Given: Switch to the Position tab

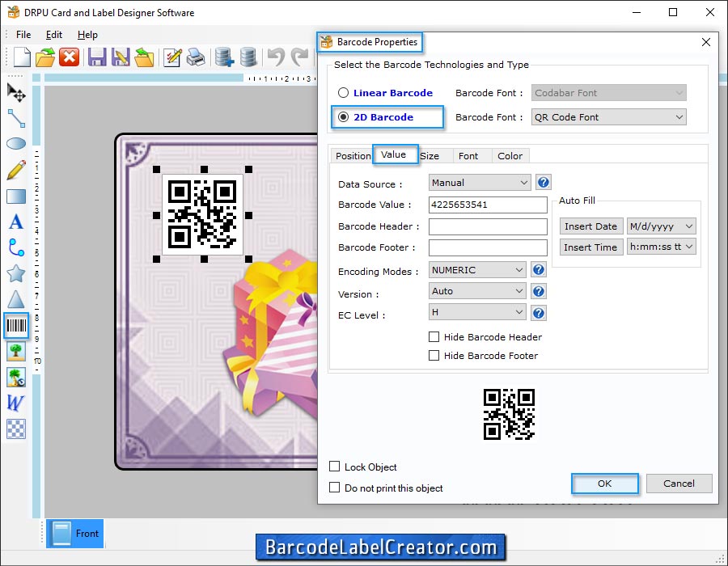Looking at the screenshot, I should (x=353, y=156).
